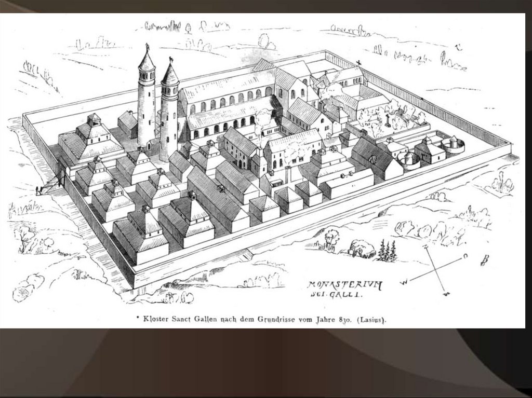Click the "SCI. GALLI." handwritten label
This screenshot has width=532, height=398.
[337, 295]
